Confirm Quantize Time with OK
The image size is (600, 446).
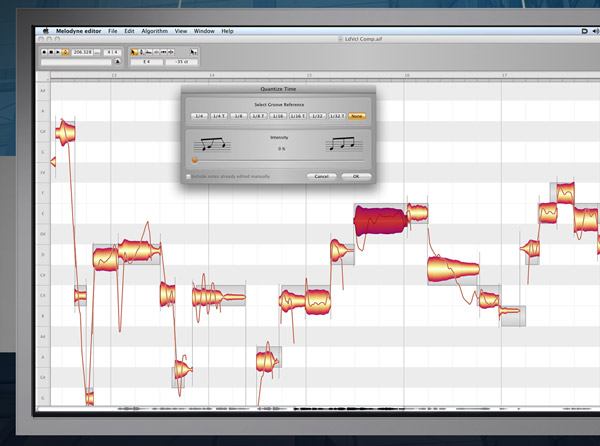click(x=356, y=176)
